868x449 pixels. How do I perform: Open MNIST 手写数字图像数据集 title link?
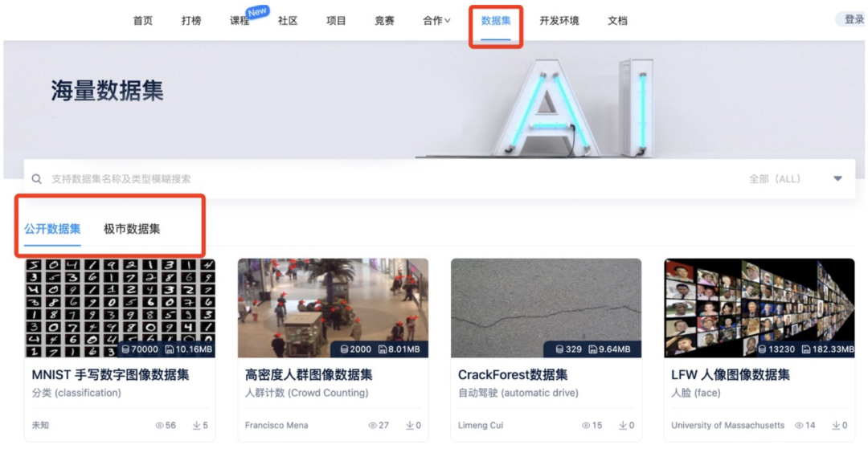(111, 375)
